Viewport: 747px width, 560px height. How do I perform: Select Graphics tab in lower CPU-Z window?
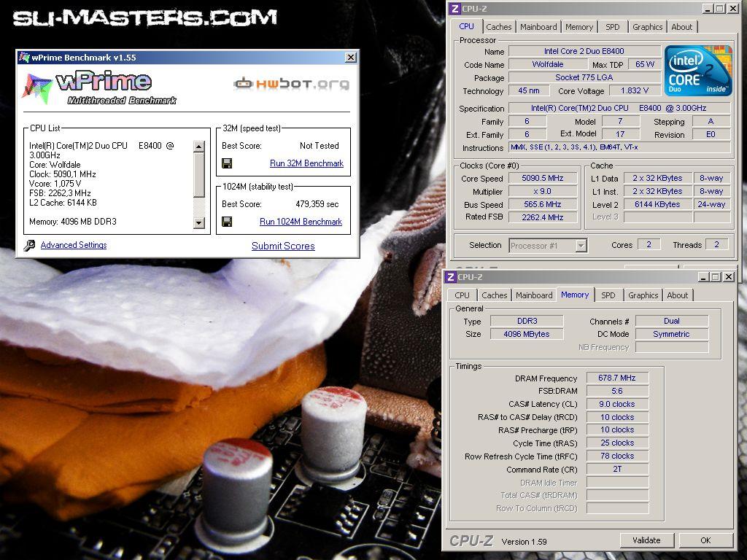coord(643,295)
